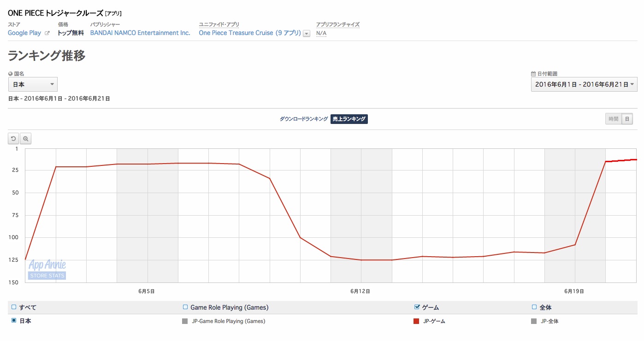Screen dimensions: 644x341
Task: Switch chart granularity to 日
Action: (x=627, y=119)
